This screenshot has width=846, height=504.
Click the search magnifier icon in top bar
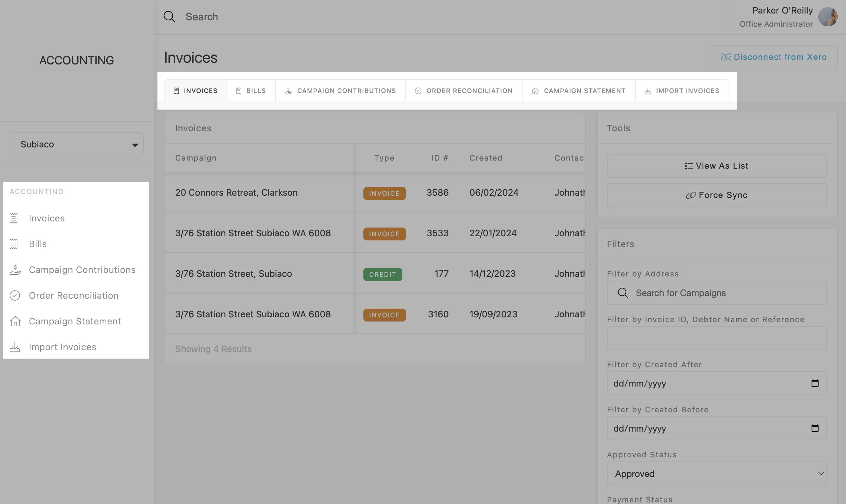(x=169, y=17)
